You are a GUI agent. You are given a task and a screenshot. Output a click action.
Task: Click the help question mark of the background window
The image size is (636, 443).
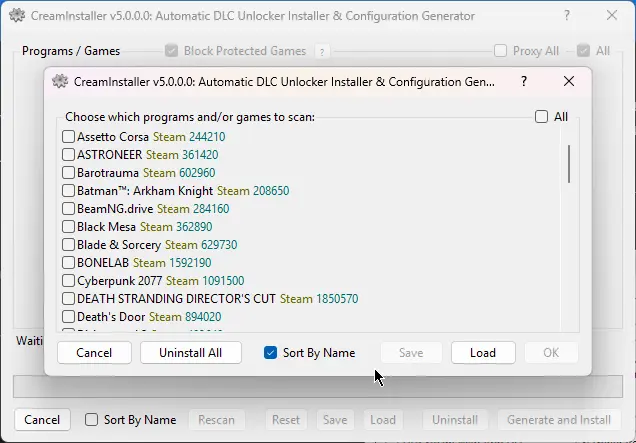(567, 16)
